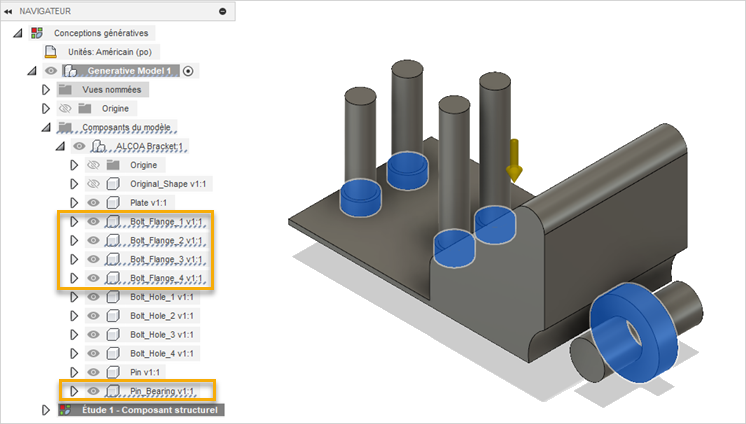The image size is (746, 424).
Task: Hide Bolt_Flange_3 v1:1 via eye icon
Action: click(94, 259)
